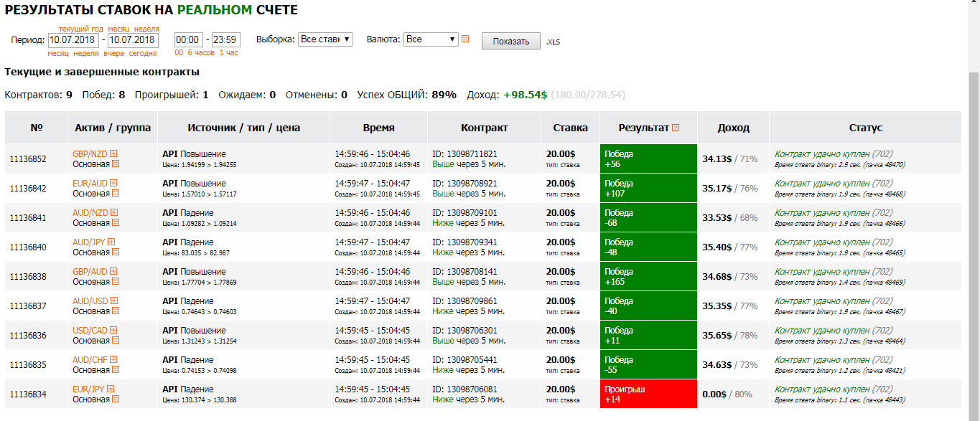Screen dimensions: 980x421
Task: Click minus icon by Основная in row 11136840
Action: point(116,252)
